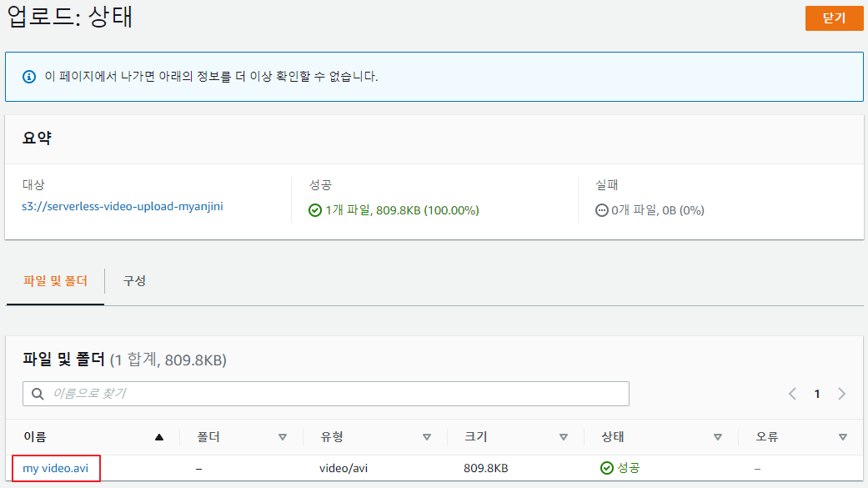The image size is (868, 488).
Task: Click the green check icon in 성공 status cell
Action: (607, 468)
